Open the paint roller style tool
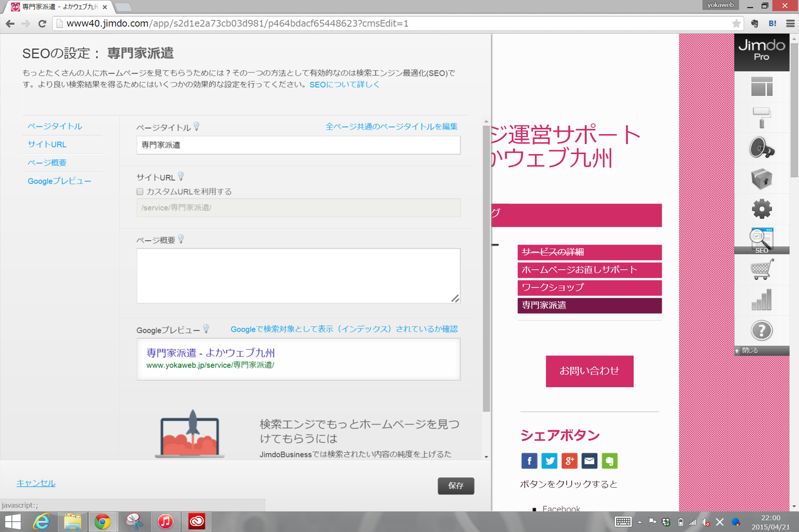 [762, 117]
